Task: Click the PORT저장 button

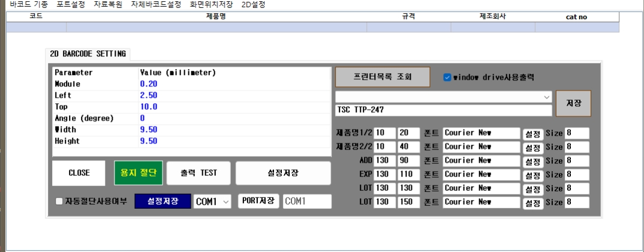Action: tap(258, 201)
